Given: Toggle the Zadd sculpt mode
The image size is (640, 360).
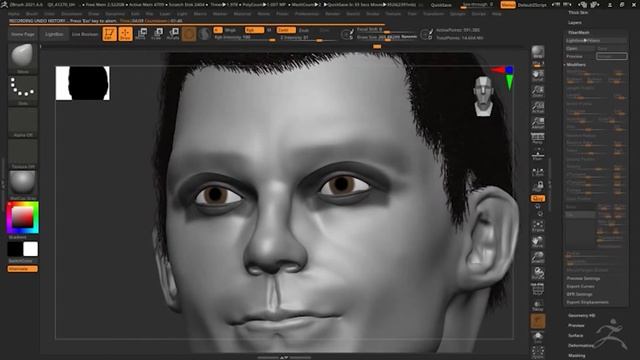Looking at the screenshot, I should click(x=286, y=30).
